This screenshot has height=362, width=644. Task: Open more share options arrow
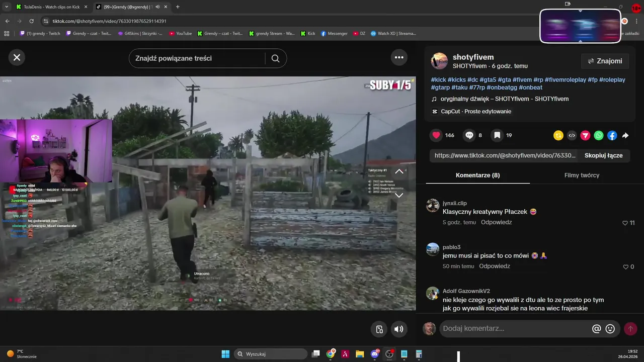click(625, 135)
